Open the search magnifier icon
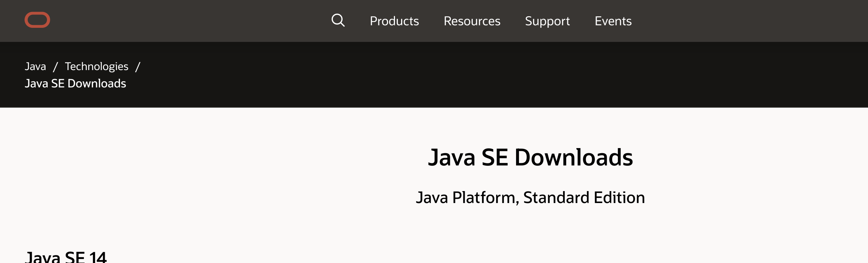 pyautogui.click(x=338, y=20)
